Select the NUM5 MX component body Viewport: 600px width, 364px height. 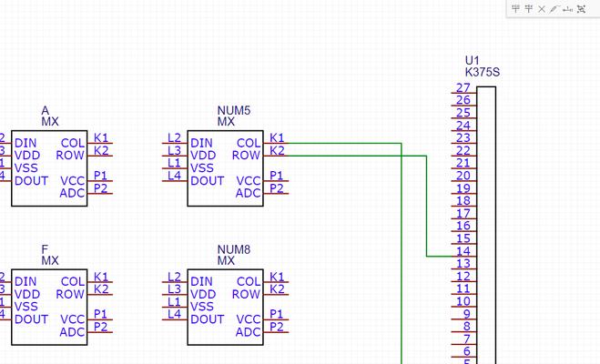tap(226, 168)
